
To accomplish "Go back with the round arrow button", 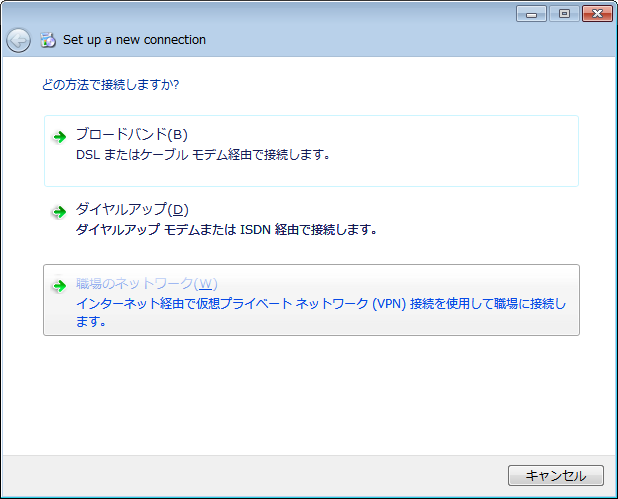I will [18, 40].
